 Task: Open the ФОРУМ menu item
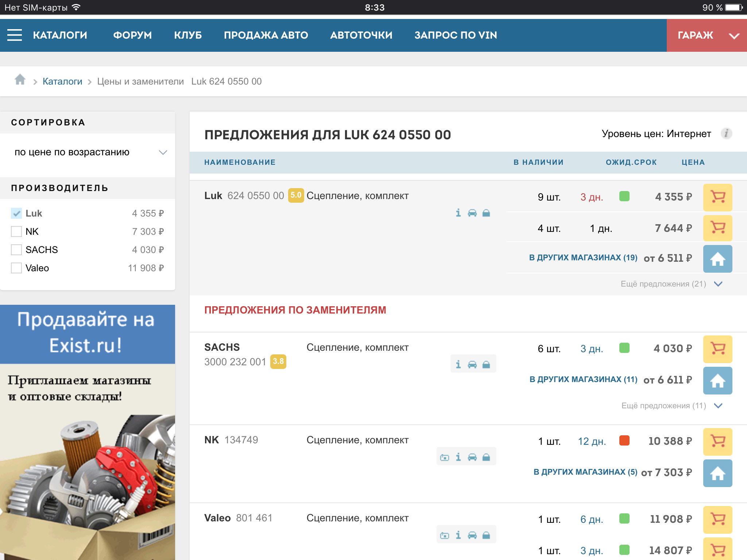pos(132,35)
